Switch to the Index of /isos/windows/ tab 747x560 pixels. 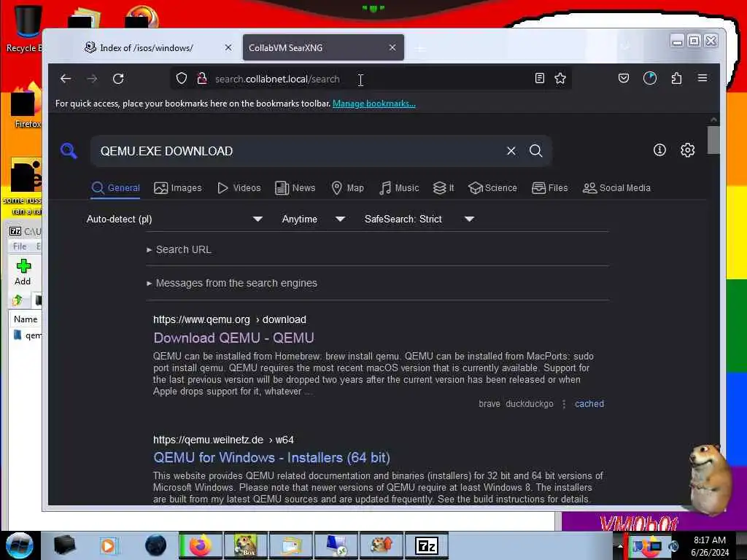147,47
